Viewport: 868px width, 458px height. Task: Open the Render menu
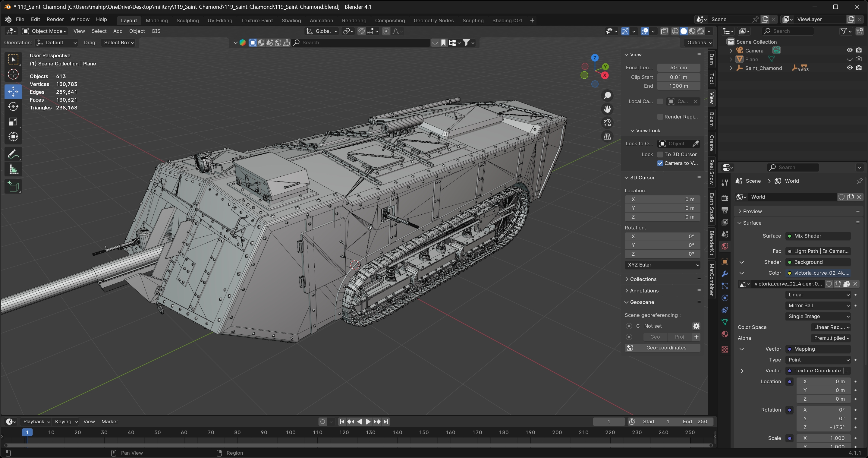pyautogui.click(x=55, y=19)
